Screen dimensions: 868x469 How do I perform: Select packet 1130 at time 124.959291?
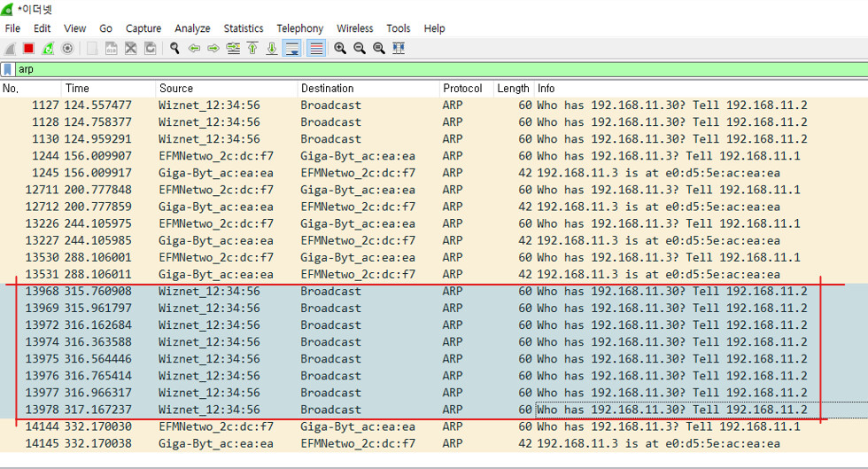[434, 138]
